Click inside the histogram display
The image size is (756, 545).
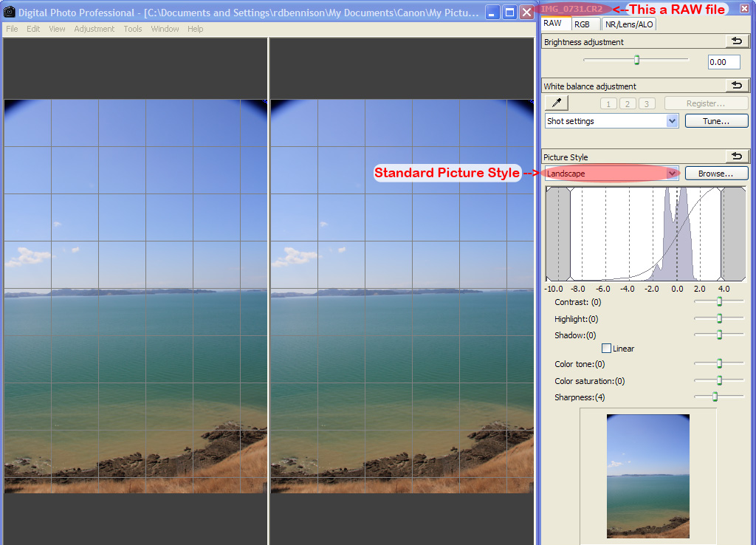645,233
